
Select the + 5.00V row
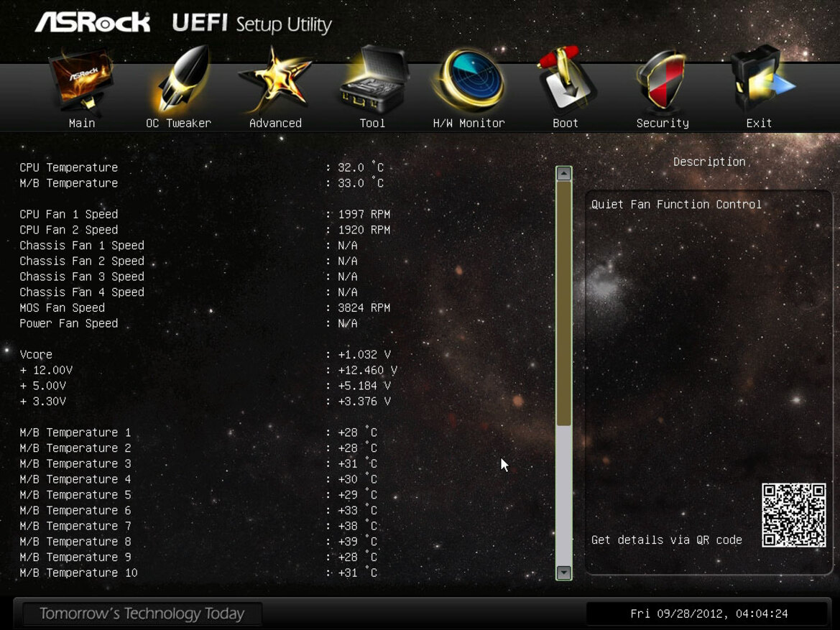click(206, 386)
